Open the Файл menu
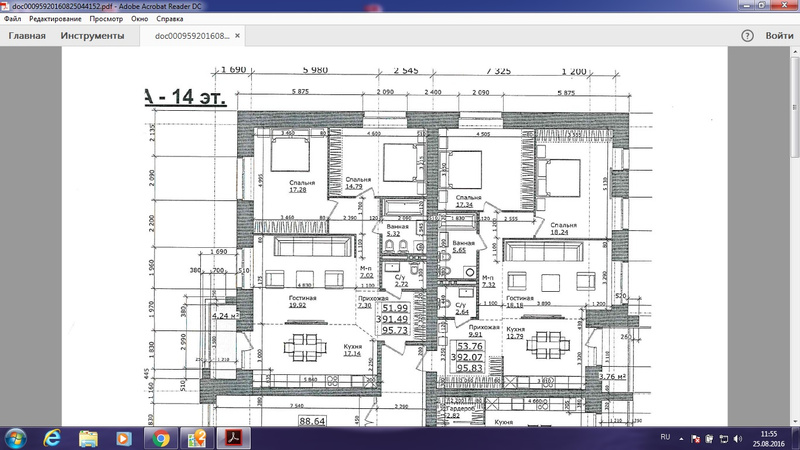Image resolution: width=800 pixels, height=450 pixels. point(12,19)
